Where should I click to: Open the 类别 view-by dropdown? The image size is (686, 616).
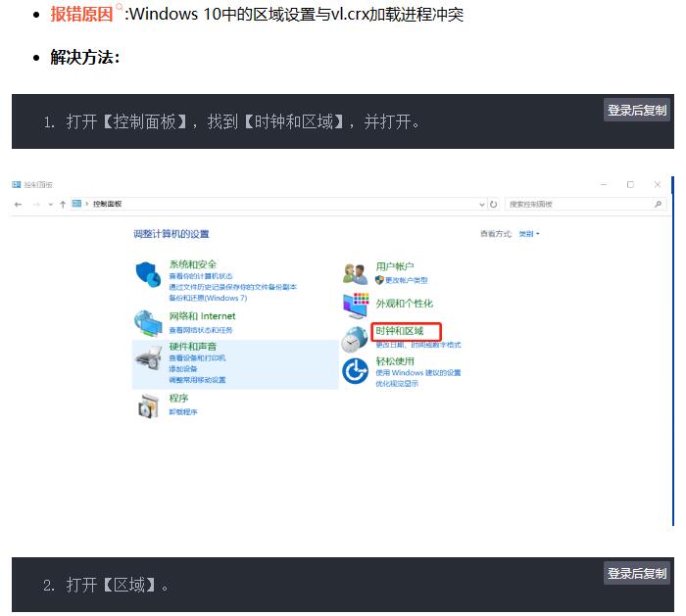click(528, 234)
